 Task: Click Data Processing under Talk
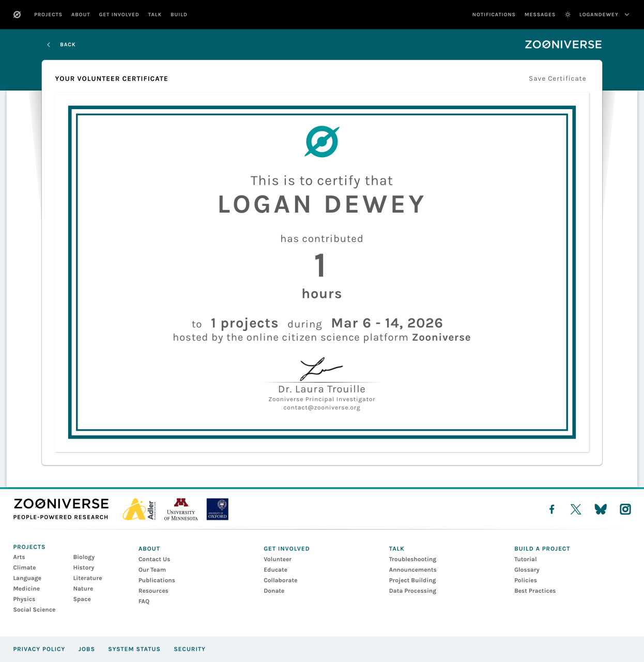pyautogui.click(x=412, y=591)
